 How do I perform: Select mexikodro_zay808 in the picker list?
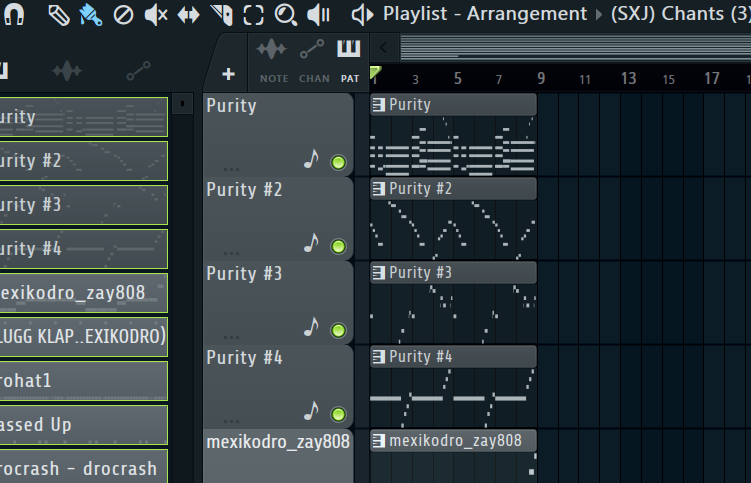click(x=84, y=293)
